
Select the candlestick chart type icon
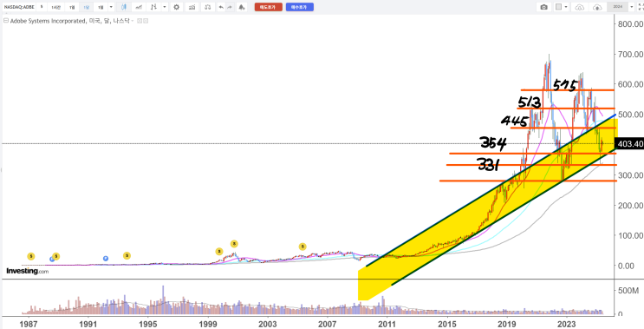124,7
